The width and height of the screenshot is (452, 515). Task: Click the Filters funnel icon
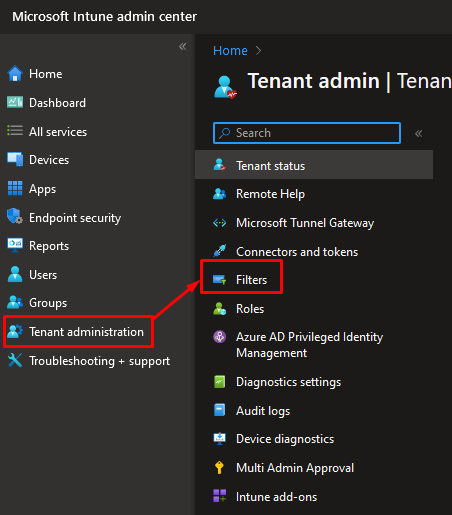[x=220, y=280]
